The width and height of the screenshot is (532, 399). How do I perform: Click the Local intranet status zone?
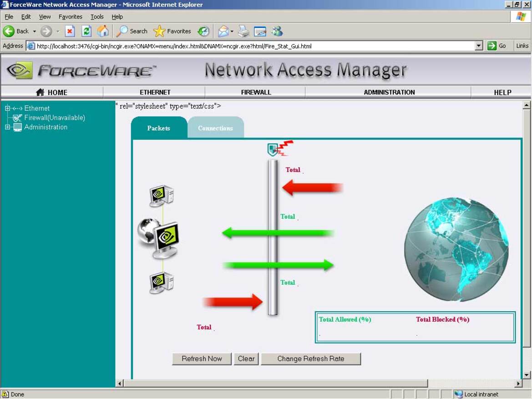point(476,394)
